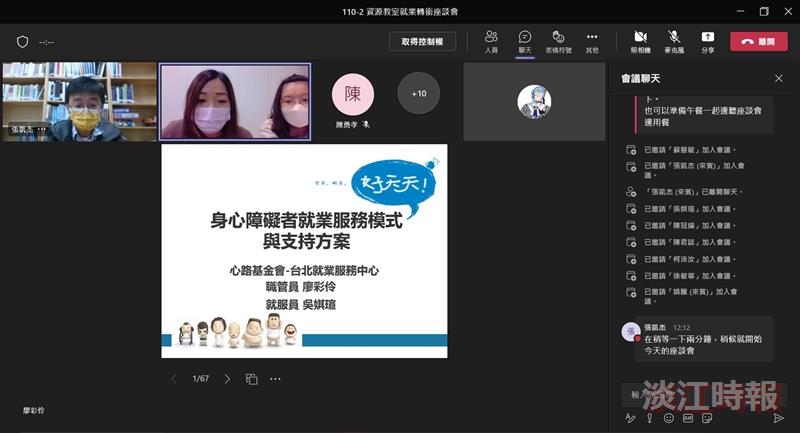Select the two-women video tile
Image resolution: width=800 pixels, height=433 pixels.
point(235,101)
